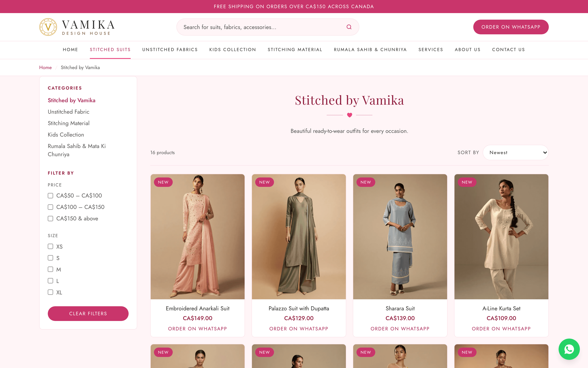Tick the XS size checkbox

(50, 246)
